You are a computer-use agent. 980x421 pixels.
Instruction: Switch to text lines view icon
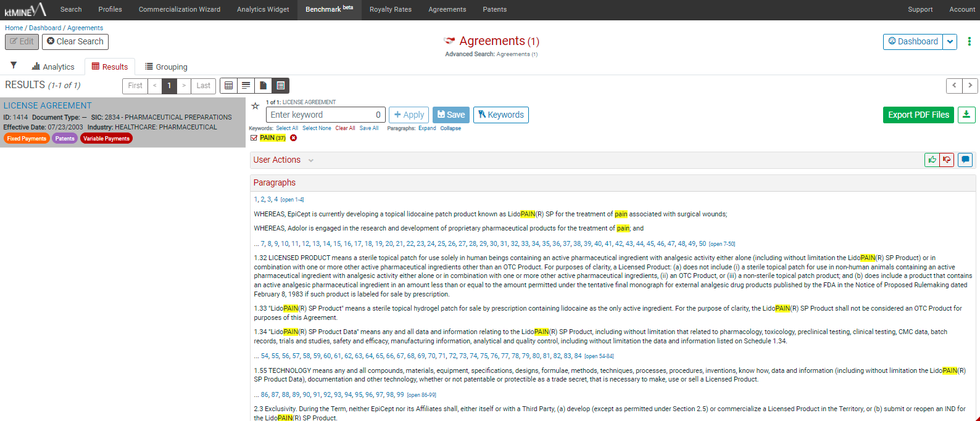[x=246, y=86]
